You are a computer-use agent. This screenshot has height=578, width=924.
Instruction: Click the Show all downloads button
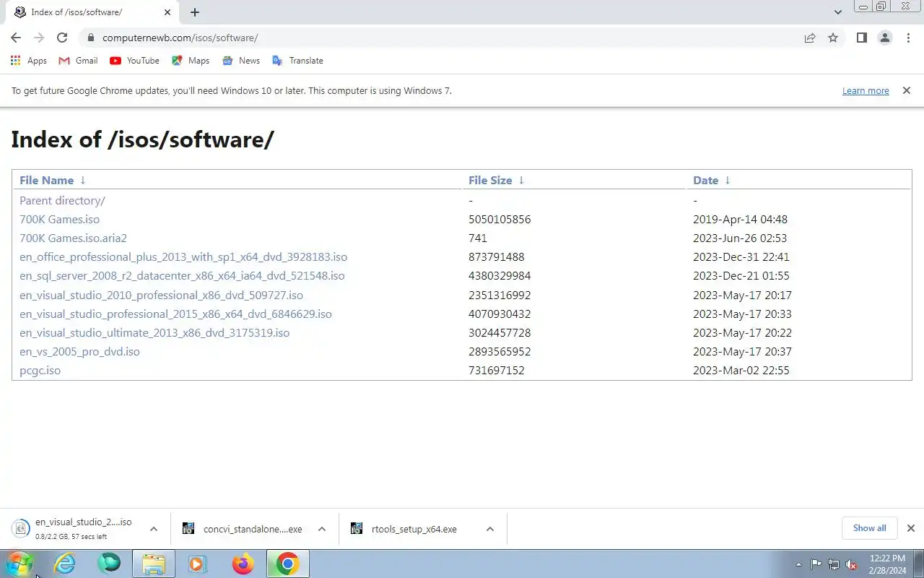[x=869, y=528]
